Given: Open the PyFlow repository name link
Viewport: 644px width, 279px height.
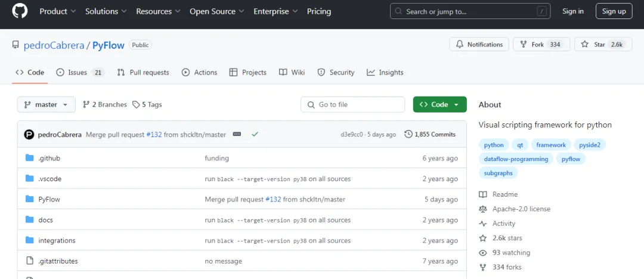Looking at the screenshot, I should point(108,45).
